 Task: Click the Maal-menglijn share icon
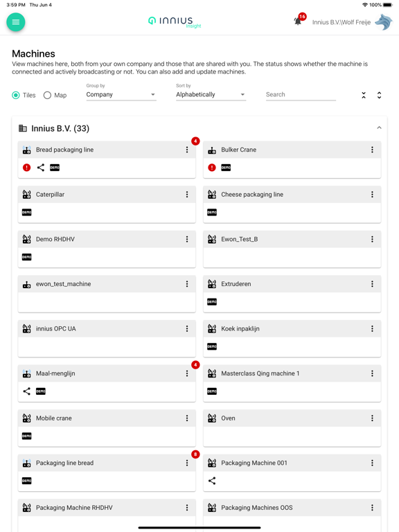pyautogui.click(x=27, y=391)
